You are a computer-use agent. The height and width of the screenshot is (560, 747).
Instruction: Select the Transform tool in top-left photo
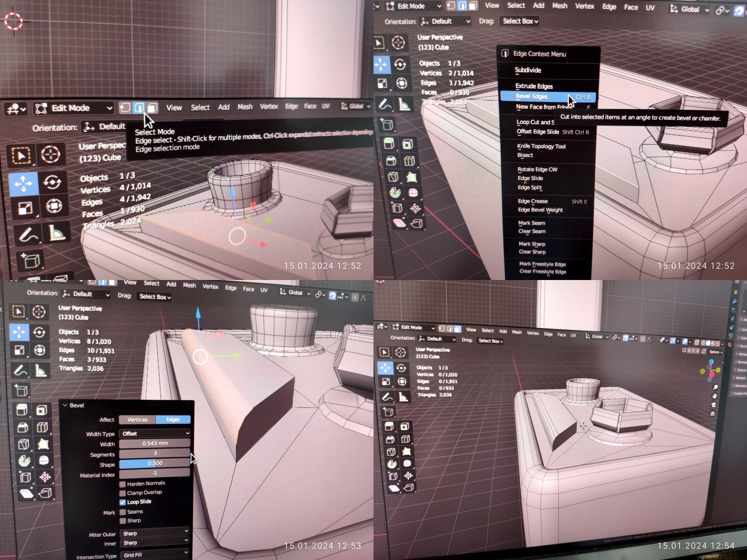click(x=54, y=205)
